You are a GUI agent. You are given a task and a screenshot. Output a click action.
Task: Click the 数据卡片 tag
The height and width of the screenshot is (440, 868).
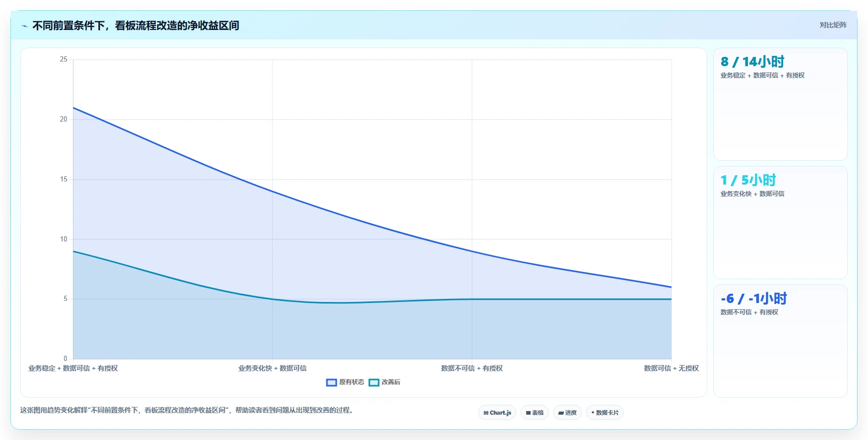coord(605,413)
